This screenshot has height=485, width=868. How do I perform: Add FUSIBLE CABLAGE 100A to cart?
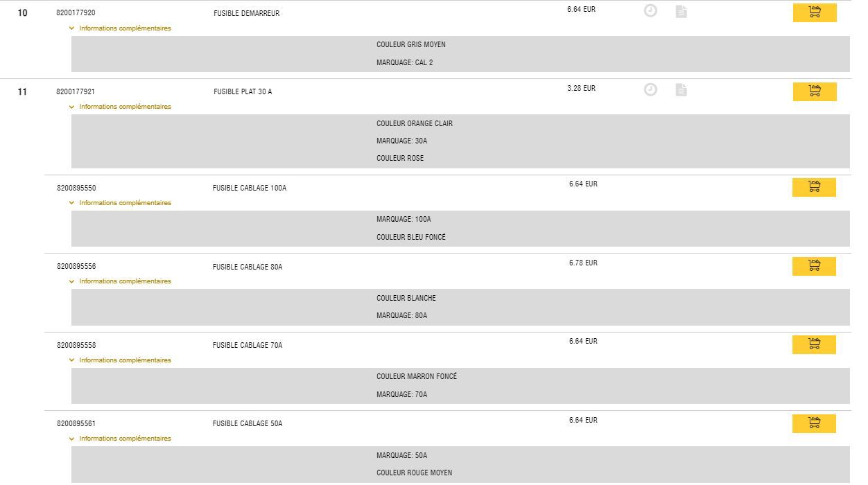814,187
